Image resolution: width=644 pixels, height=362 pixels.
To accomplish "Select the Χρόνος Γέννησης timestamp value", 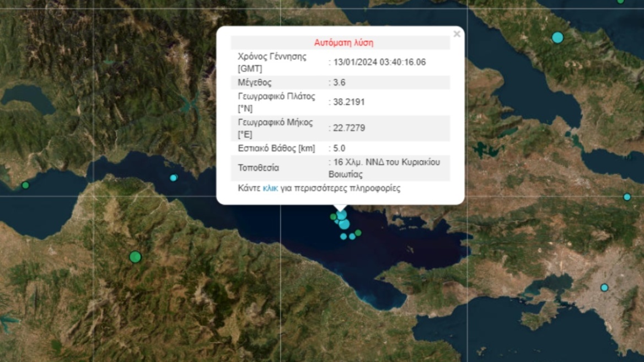I will click(x=379, y=62).
